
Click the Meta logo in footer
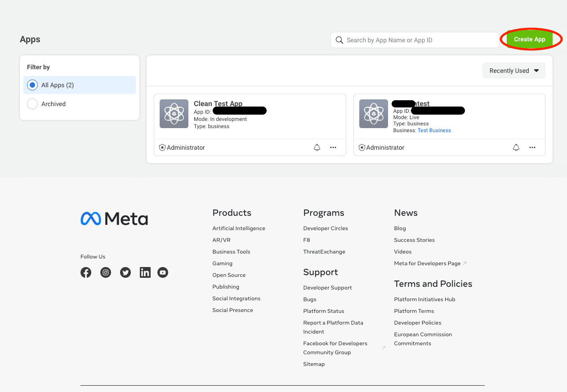114,219
